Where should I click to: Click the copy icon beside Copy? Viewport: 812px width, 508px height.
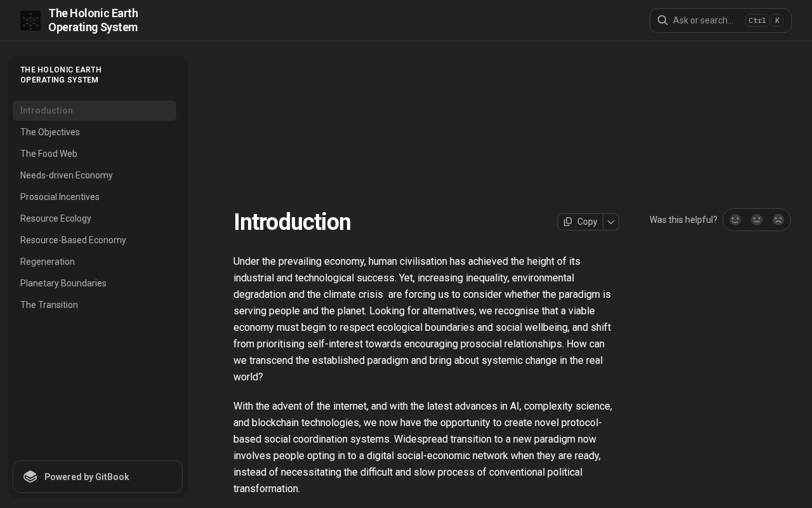(568, 222)
